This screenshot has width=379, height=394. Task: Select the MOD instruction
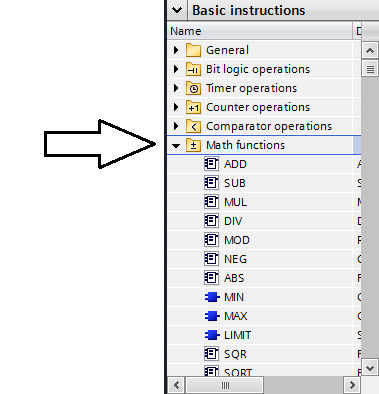(237, 240)
